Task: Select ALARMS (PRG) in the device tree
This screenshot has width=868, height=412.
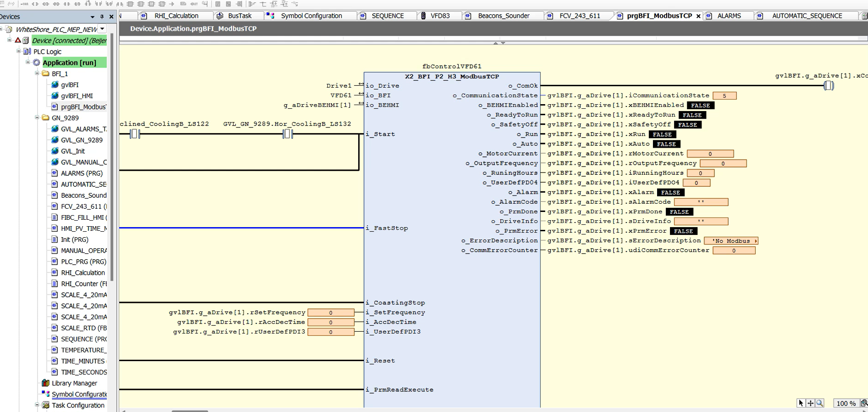Action: tap(82, 173)
